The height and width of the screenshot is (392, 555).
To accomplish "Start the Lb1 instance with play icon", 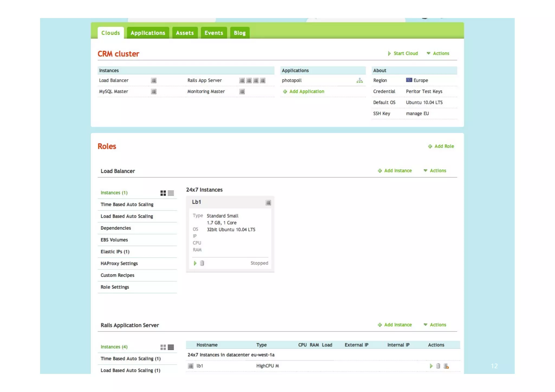I will pyautogui.click(x=195, y=263).
